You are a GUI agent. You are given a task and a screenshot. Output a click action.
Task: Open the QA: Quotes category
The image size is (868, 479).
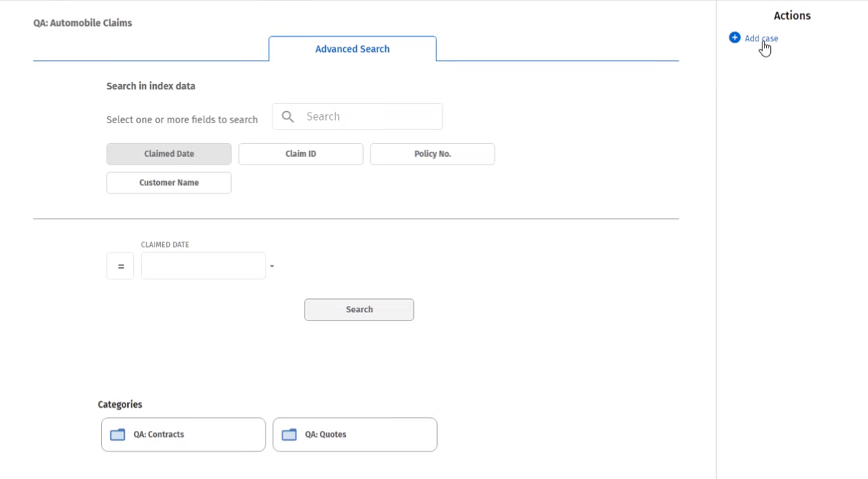click(x=354, y=435)
